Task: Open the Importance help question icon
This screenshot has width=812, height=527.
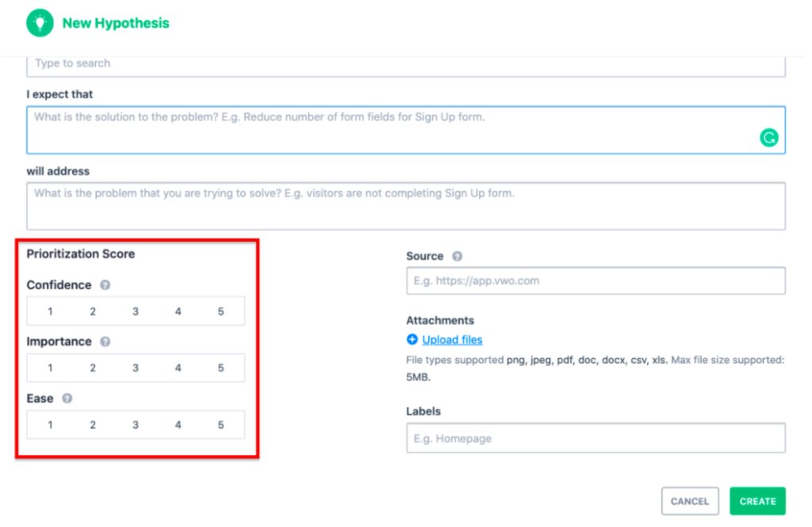Action: [x=105, y=342]
